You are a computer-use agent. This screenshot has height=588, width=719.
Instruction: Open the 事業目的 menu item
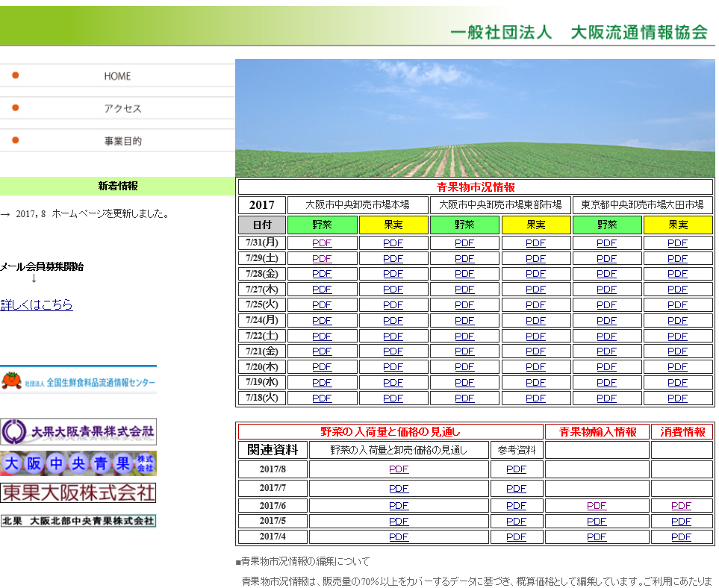[x=123, y=141]
